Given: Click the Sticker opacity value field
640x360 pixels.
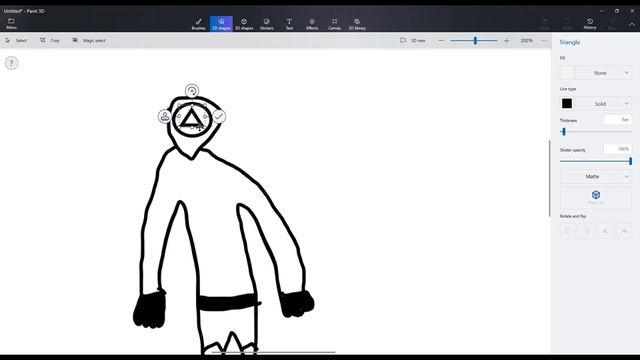Looking at the screenshot, I should [x=618, y=149].
